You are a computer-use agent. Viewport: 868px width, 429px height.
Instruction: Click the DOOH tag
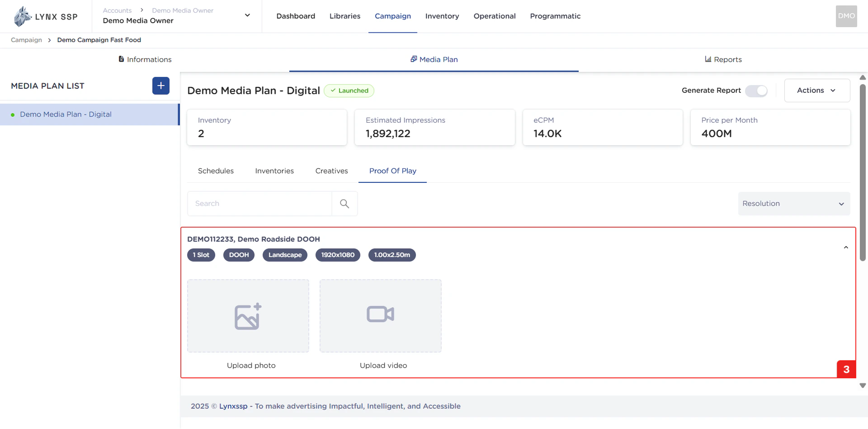click(239, 255)
